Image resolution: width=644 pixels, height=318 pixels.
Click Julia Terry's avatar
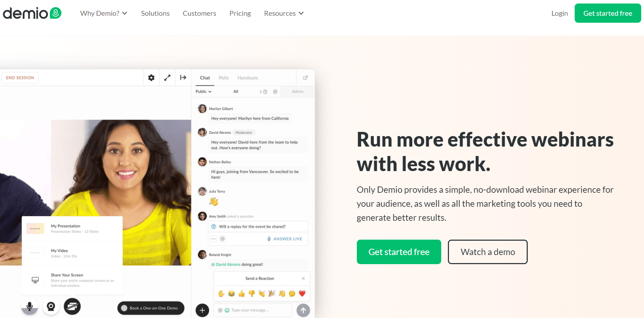click(x=202, y=191)
